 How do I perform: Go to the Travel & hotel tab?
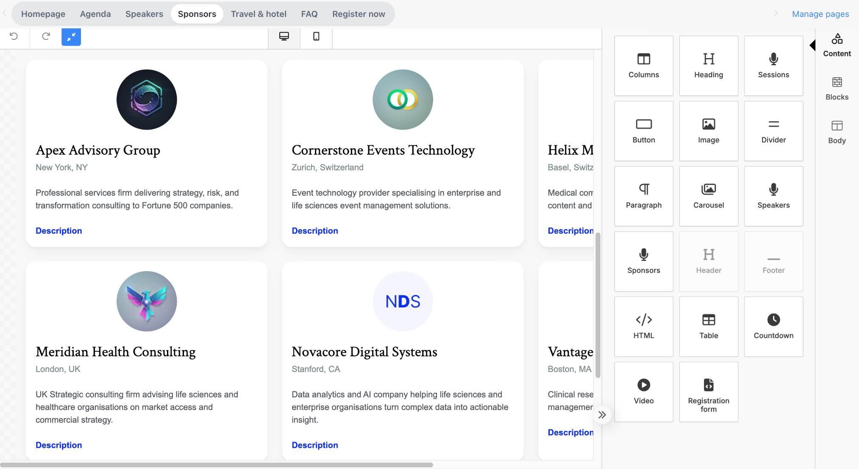(259, 14)
